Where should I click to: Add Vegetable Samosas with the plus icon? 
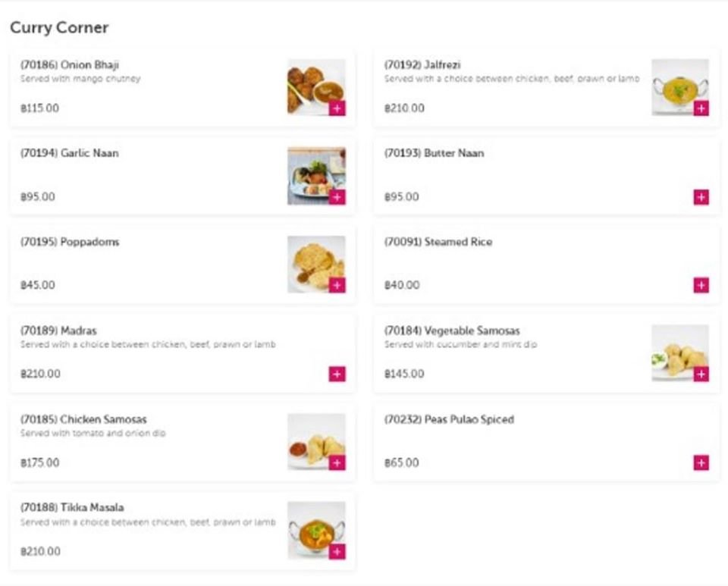(x=701, y=374)
